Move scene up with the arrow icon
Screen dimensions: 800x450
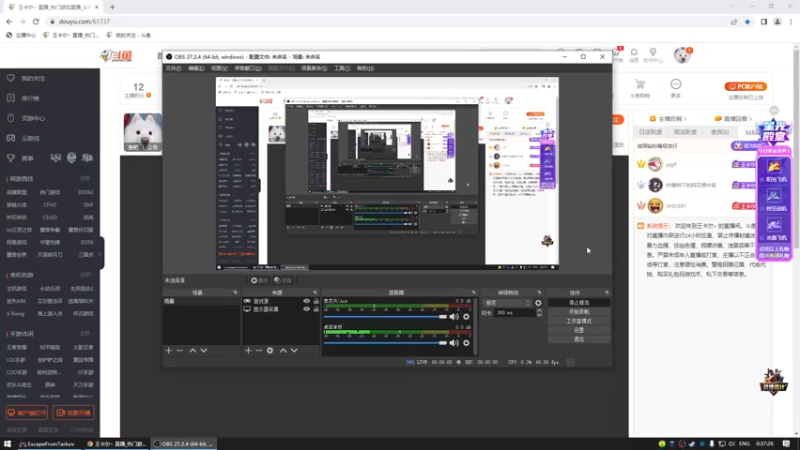point(193,351)
